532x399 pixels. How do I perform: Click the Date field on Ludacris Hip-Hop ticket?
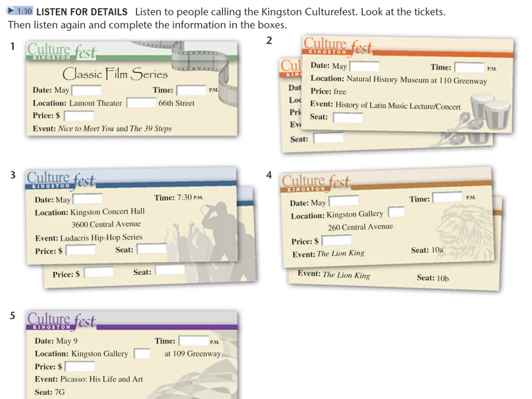tap(87, 199)
